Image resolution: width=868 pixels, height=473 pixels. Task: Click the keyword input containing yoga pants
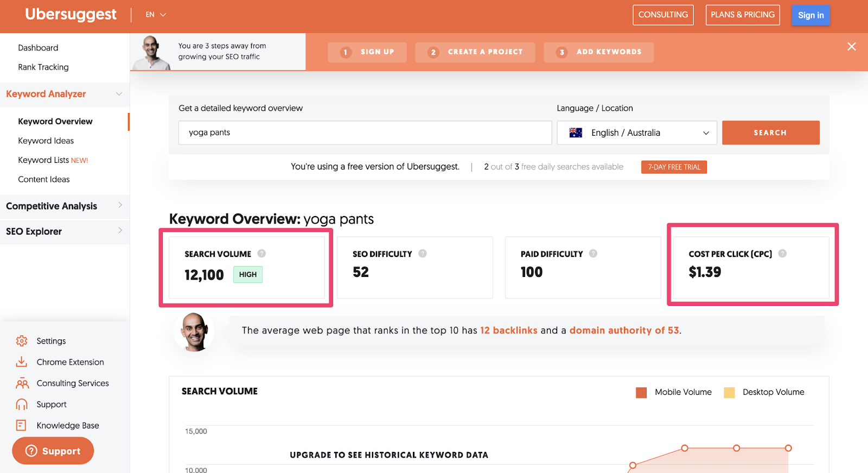click(x=365, y=133)
